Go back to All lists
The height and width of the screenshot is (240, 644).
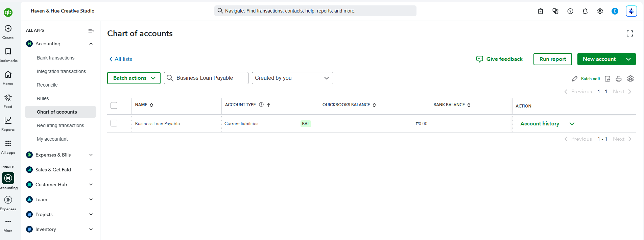120,59
